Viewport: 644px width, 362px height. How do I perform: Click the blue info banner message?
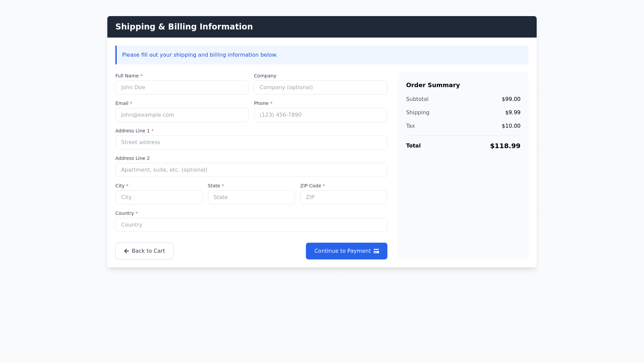point(200,55)
